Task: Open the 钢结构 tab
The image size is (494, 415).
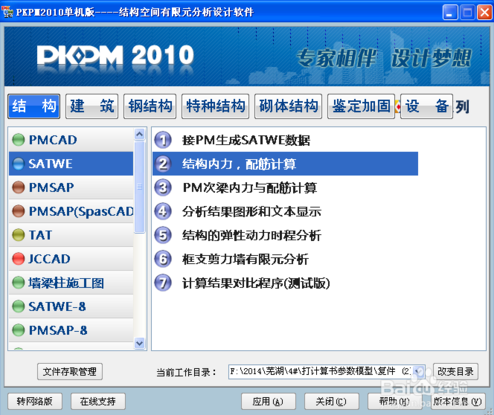Action: pyautogui.click(x=150, y=106)
